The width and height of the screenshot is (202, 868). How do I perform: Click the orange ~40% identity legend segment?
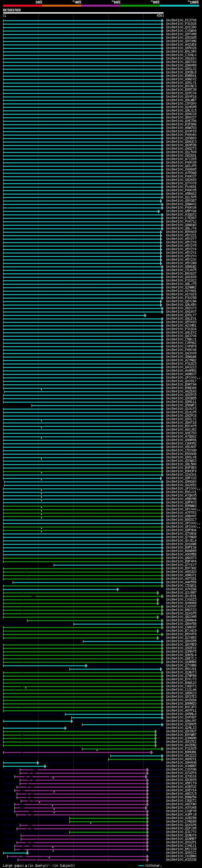coord(62,6)
